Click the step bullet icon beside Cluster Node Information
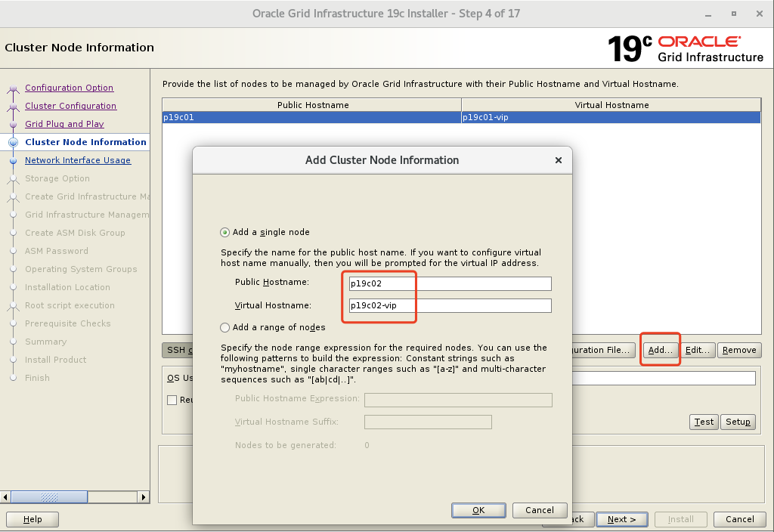The width and height of the screenshot is (774, 532). pos(14,142)
